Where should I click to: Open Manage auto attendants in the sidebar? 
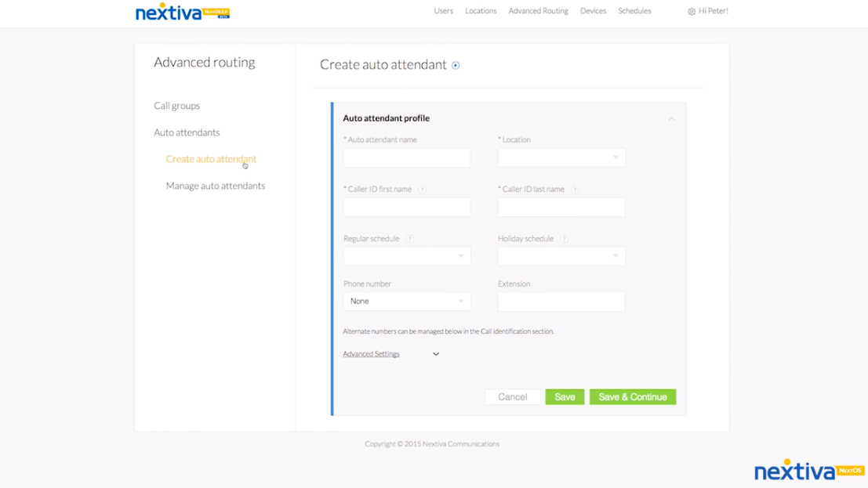tap(215, 186)
